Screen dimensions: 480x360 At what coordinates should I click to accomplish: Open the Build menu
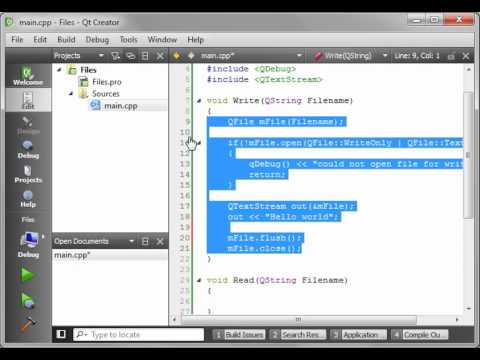pyautogui.click(x=66, y=40)
